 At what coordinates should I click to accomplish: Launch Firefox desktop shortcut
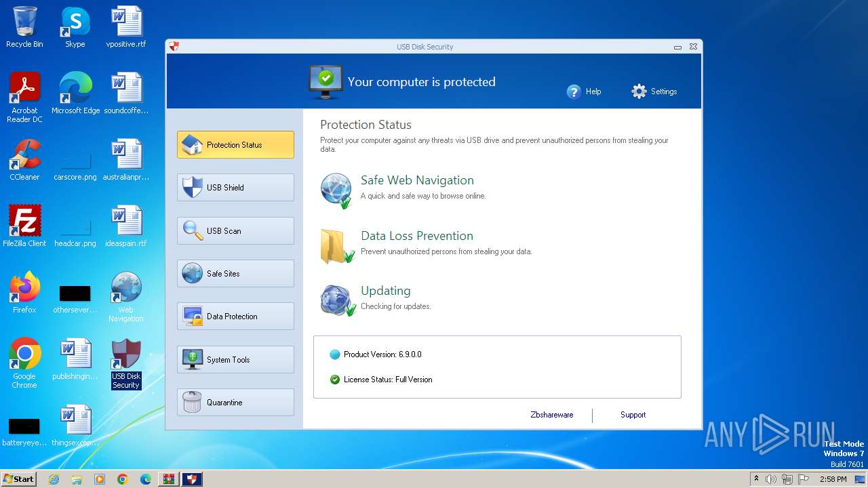24,293
